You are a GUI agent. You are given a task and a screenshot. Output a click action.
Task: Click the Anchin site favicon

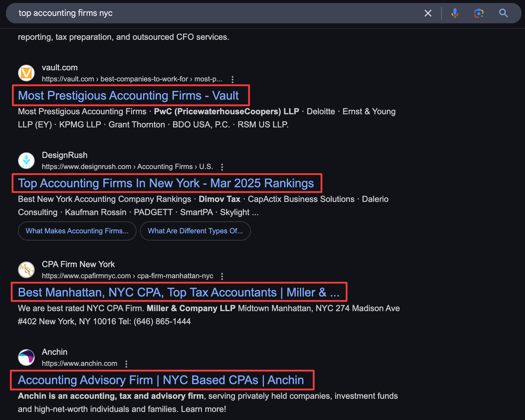click(26, 357)
